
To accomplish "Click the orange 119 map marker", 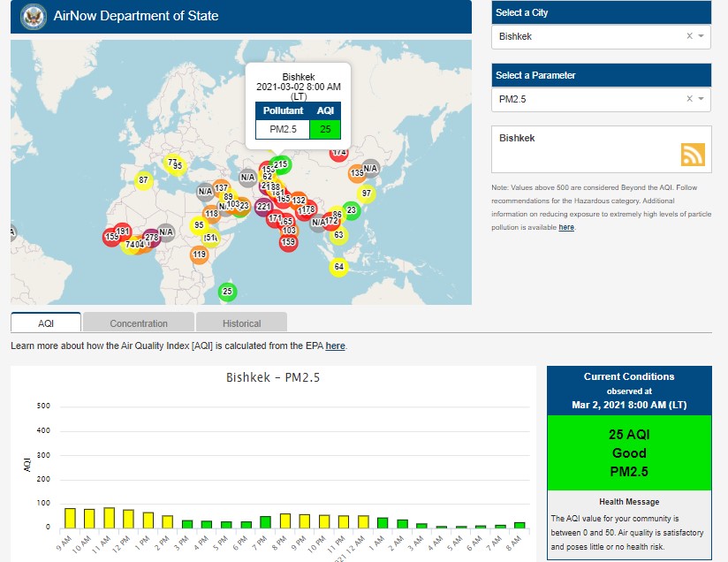I will coord(199,255).
